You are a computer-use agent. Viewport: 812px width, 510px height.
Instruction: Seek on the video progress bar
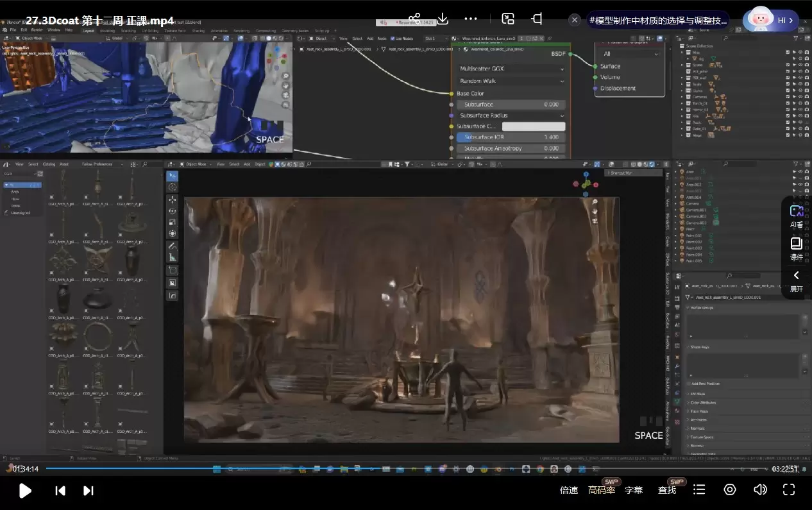point(406,469)
